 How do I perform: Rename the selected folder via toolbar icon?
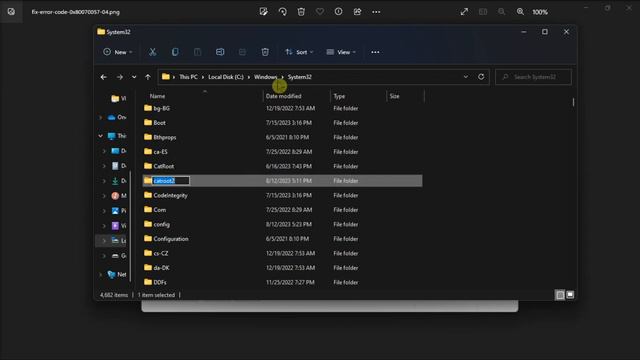(x=220, y=52)
